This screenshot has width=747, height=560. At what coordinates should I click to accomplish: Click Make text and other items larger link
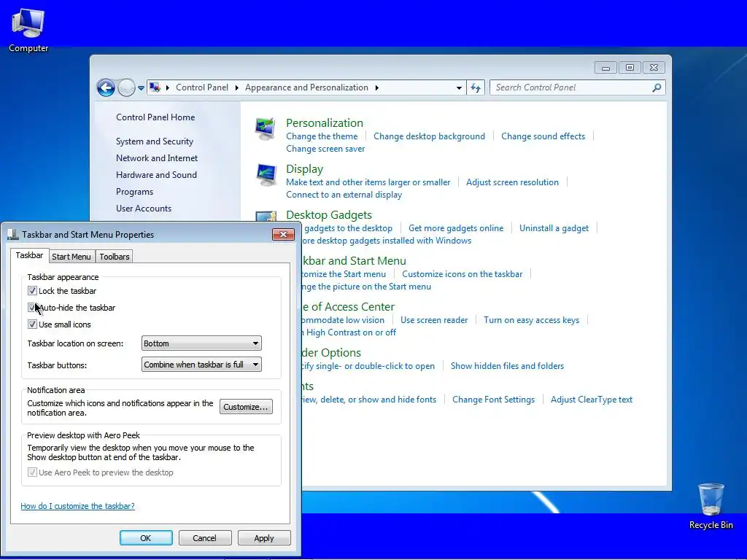click(x=368, y=182)
